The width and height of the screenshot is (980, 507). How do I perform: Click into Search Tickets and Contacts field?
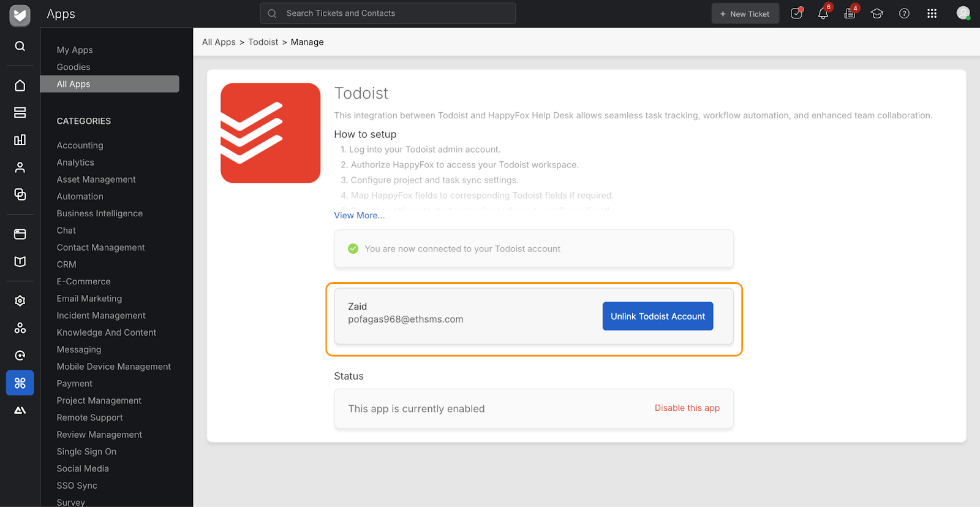pos(388,13)
